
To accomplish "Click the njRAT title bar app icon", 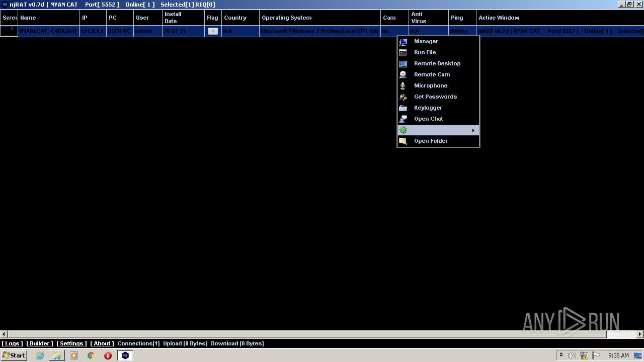I will [5, 5].
